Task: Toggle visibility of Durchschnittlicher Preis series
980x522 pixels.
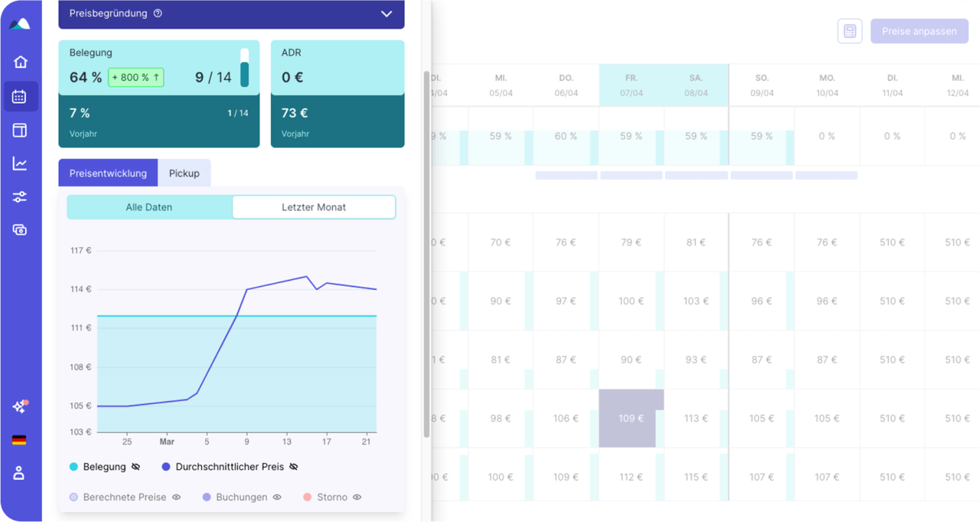Action: (294, 467)
